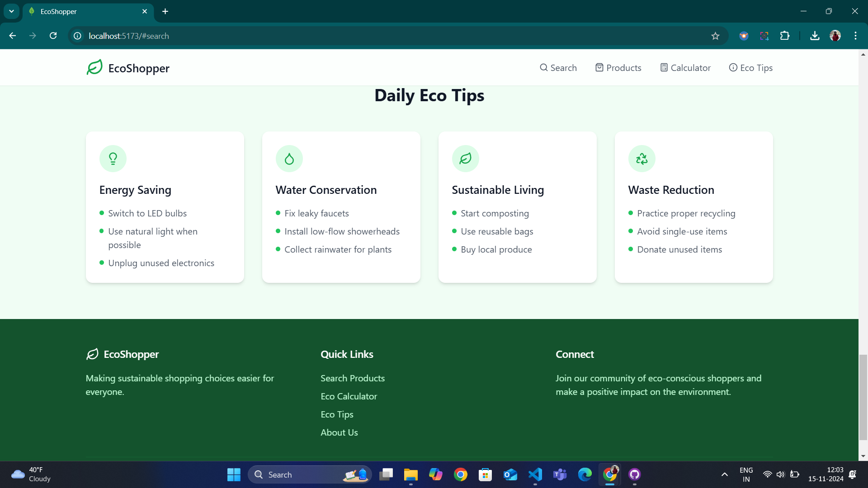Reload the page with refresh icon

[x=53, y=36]
